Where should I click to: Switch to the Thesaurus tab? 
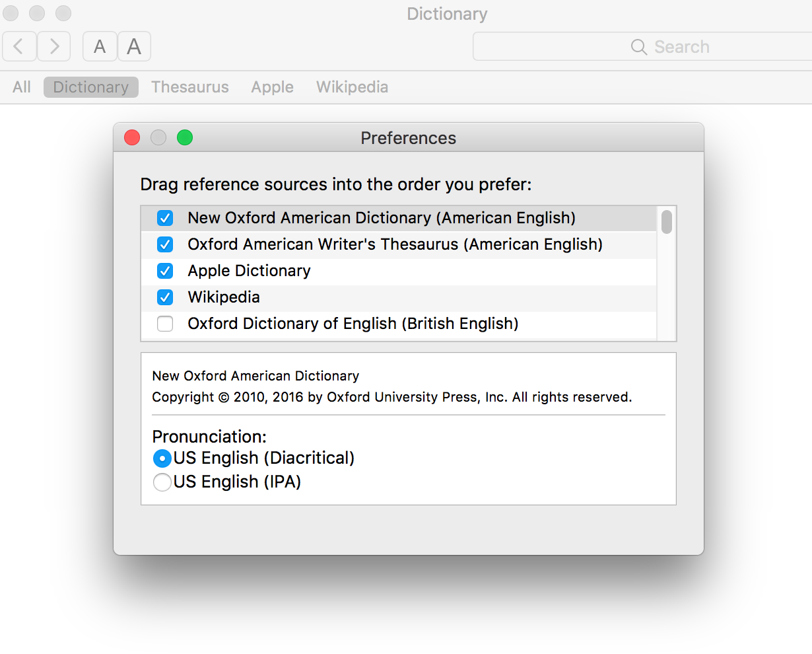click(190, 87)
